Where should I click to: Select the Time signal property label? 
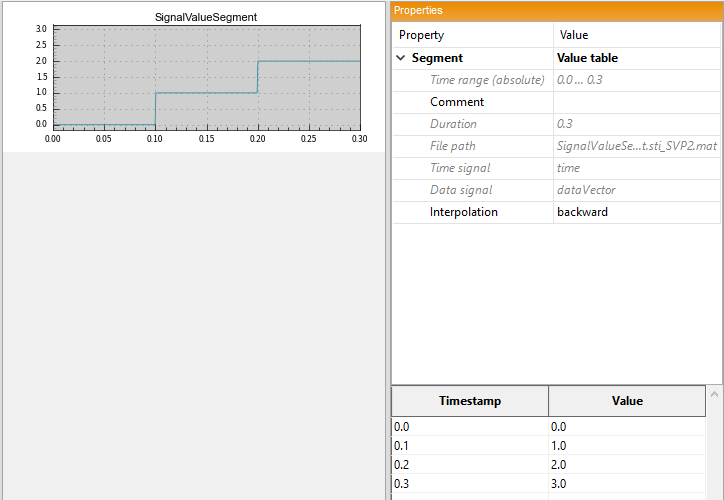coord(460,168)
